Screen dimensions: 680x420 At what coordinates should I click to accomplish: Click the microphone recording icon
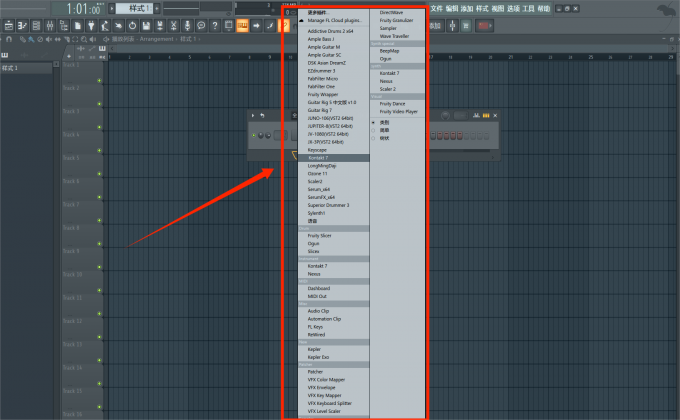(x=187, y=26)
